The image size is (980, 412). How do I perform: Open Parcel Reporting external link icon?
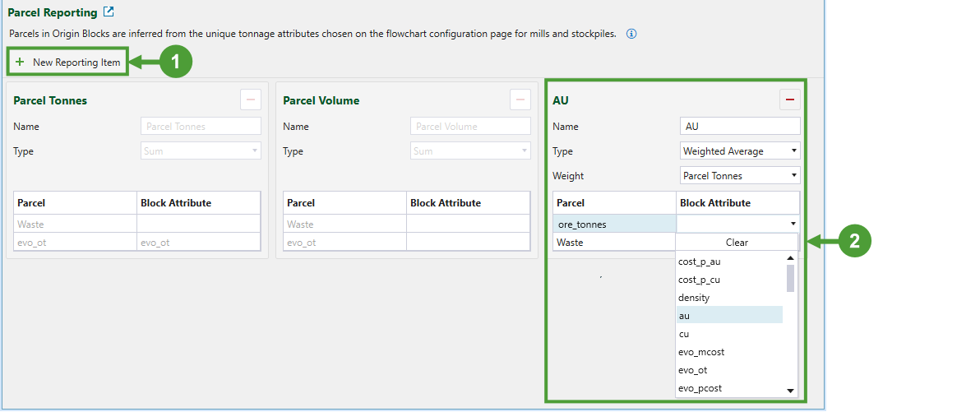tap(109, 12)
